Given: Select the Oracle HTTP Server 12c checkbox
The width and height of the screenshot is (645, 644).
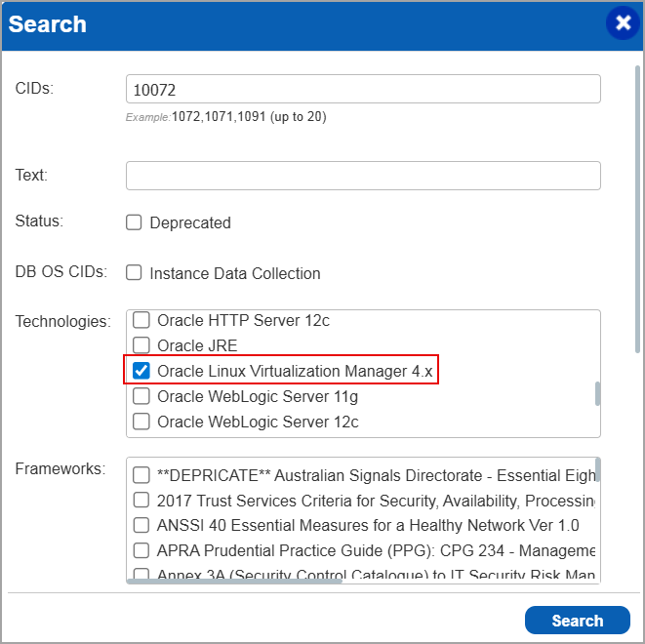Looking at the screenshot, I should [141, 320].
